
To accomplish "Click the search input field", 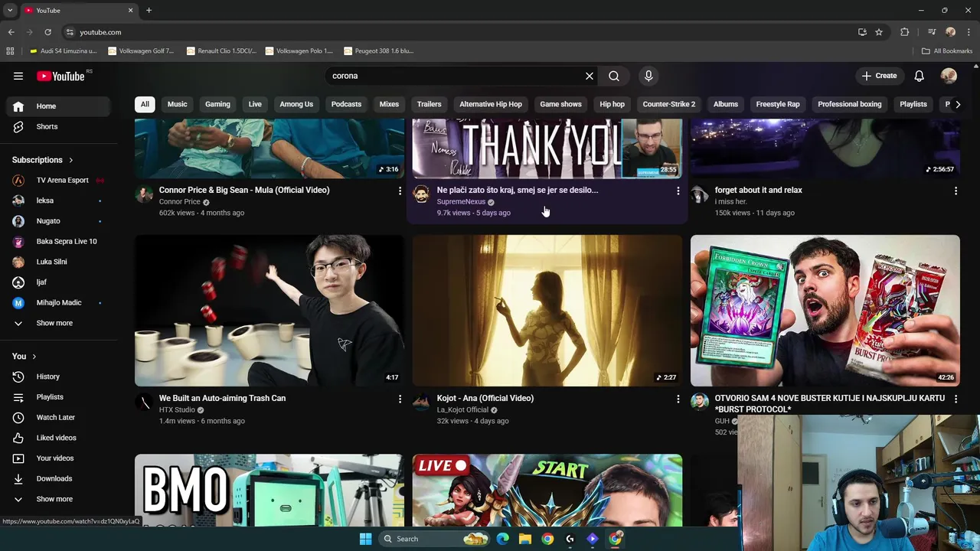I will pyautogui.click(x=456, y=76).
